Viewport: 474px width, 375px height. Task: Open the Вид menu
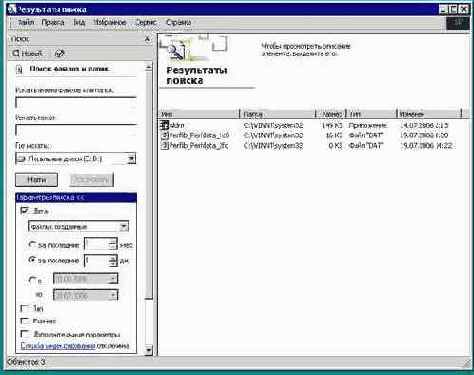79,23
